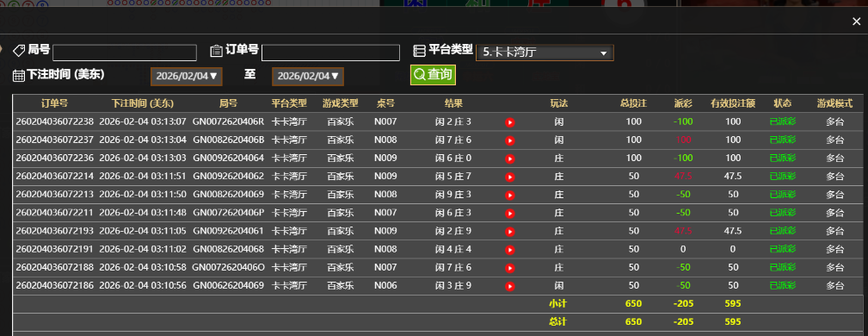
Task: Click round number GN00926204064
Action: pos(228,158)
